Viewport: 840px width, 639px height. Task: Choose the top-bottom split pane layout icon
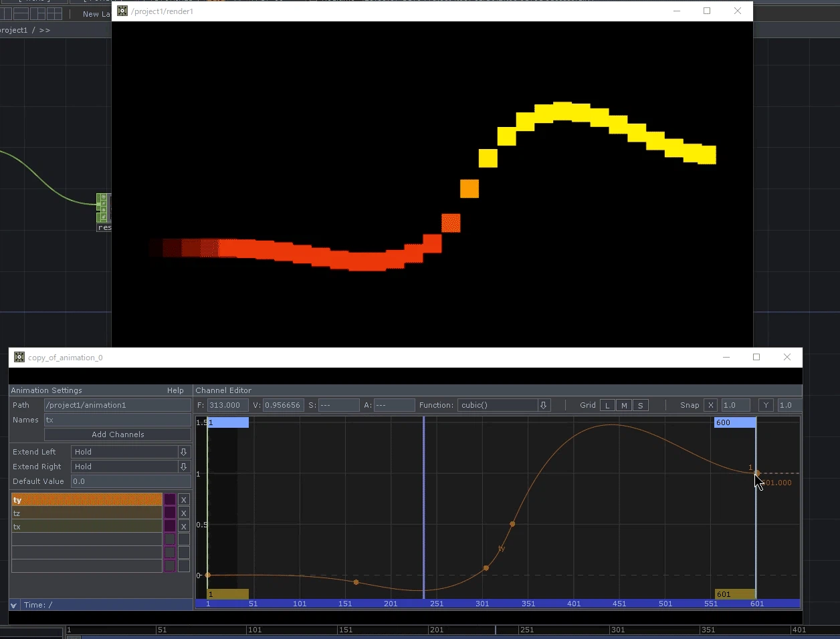pos(21,13)
